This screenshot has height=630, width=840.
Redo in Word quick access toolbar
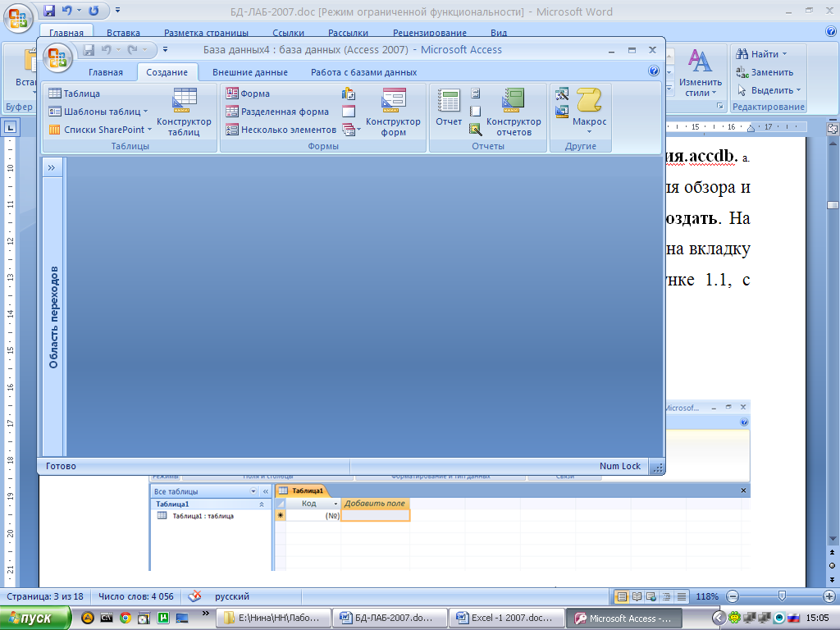[x=94, y=10]
